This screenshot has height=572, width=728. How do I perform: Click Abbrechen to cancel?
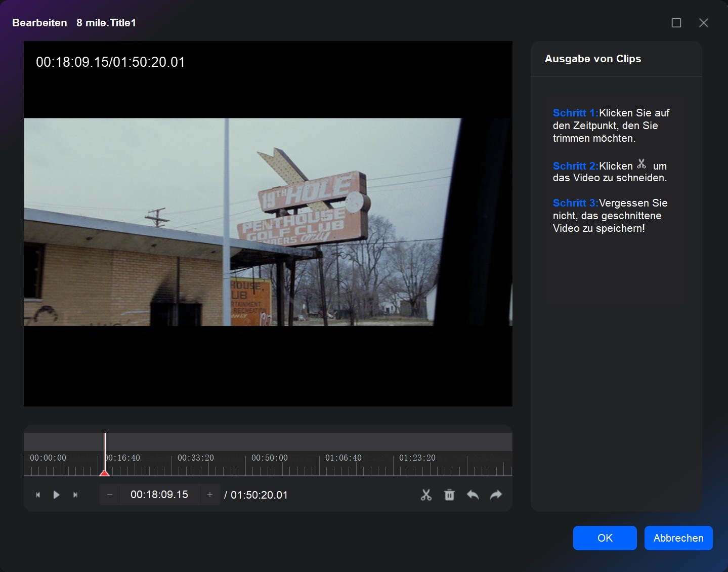pos(678,538)
